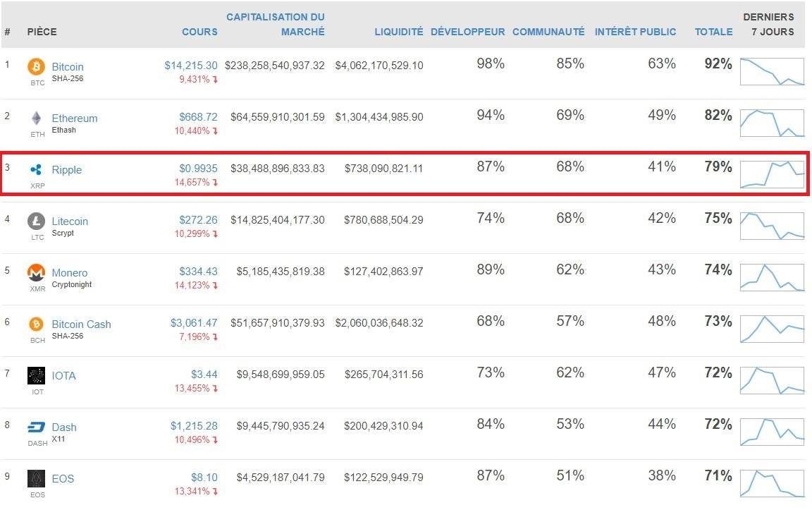Sort by the COMMUNAUTÉ column header
Screen dimensions: 812x510
(548, 32)
